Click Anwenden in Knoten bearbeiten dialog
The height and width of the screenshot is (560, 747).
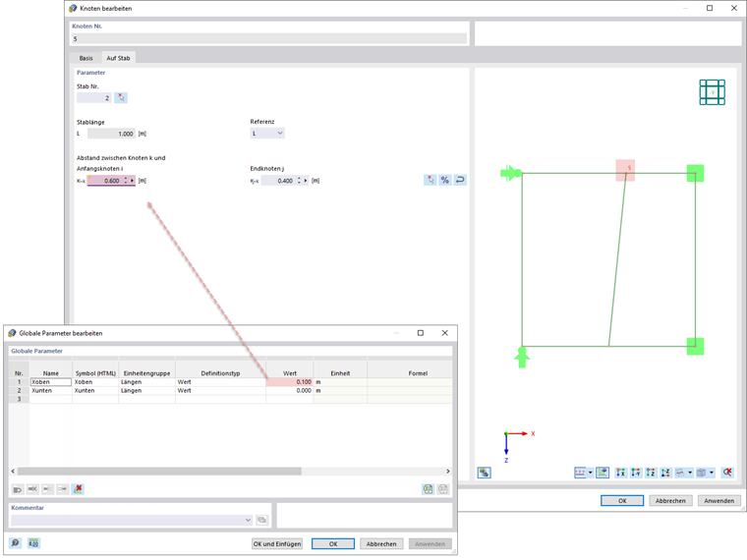[719, 500]
